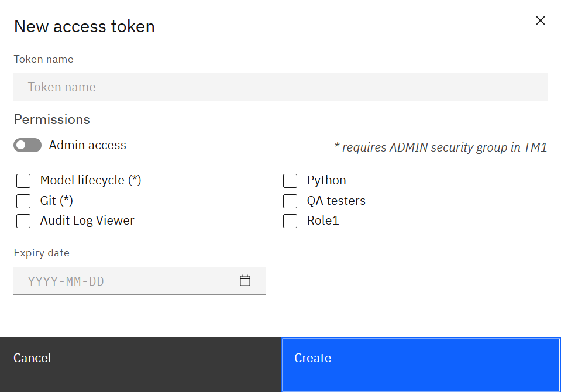Check the Audit Log Viewer permission

click(23, 221)
